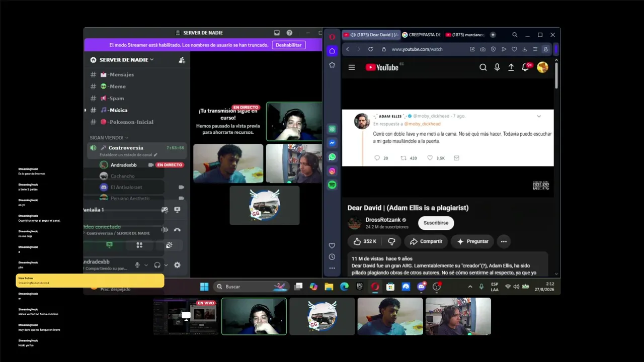Open Discord help icon in title bar
The height and width of the screenshot is (362, 644).
(289, 33)
